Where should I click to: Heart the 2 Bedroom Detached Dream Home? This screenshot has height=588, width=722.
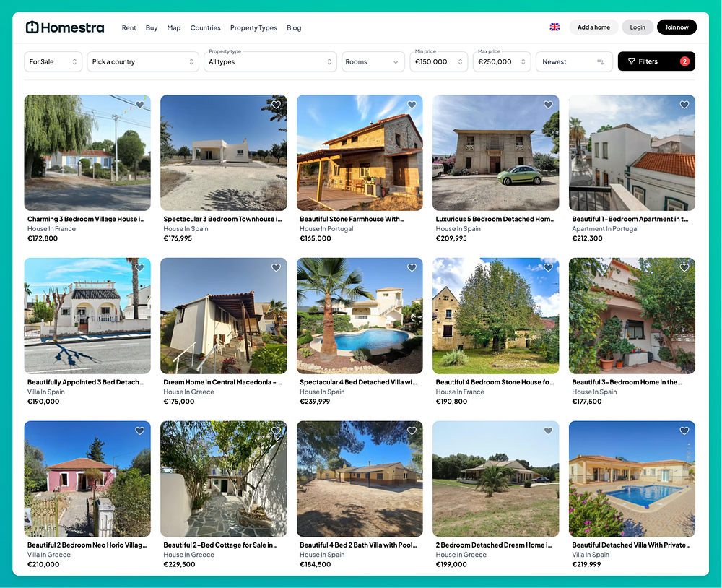(x=548, y=431)
